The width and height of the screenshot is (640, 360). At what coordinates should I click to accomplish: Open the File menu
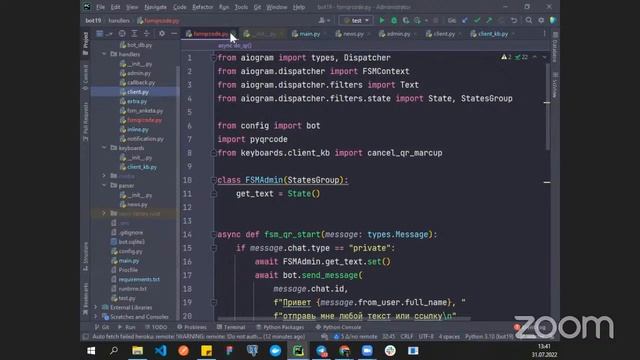[100, 7]
